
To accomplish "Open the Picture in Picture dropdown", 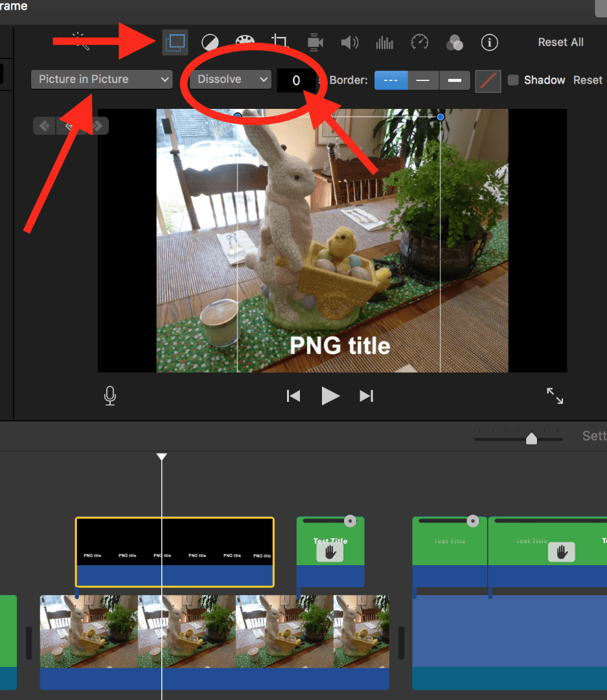I will [x=101, y=79].
